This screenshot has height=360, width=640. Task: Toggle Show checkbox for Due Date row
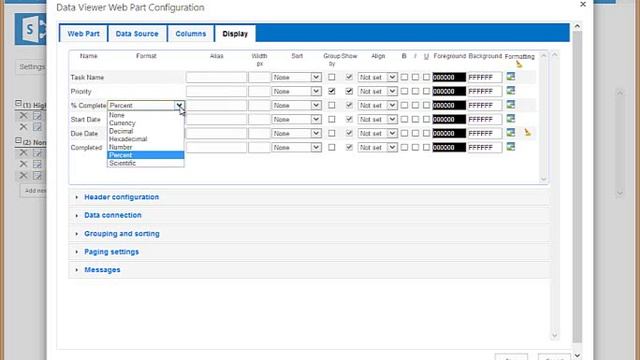(x=349, y=133)
